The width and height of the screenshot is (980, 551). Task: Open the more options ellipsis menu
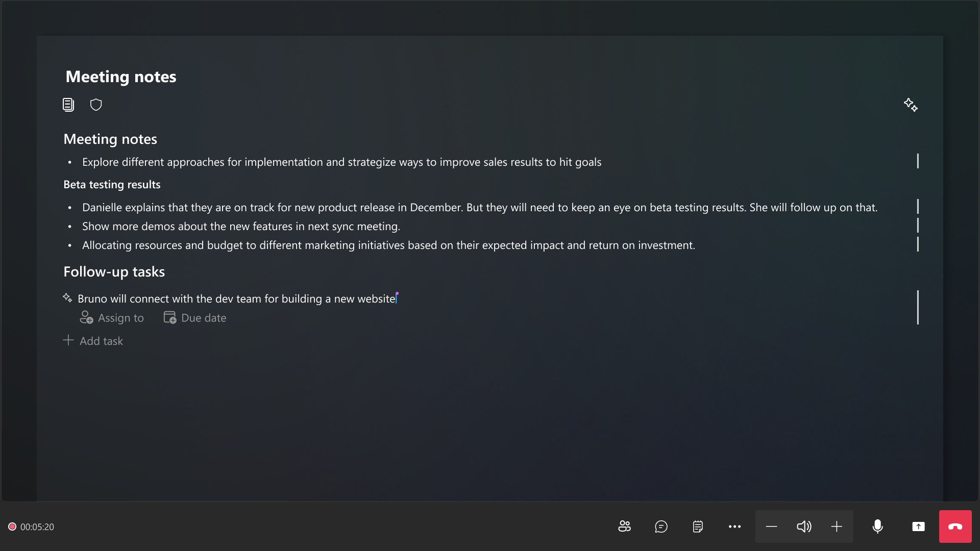coord(734,527)
